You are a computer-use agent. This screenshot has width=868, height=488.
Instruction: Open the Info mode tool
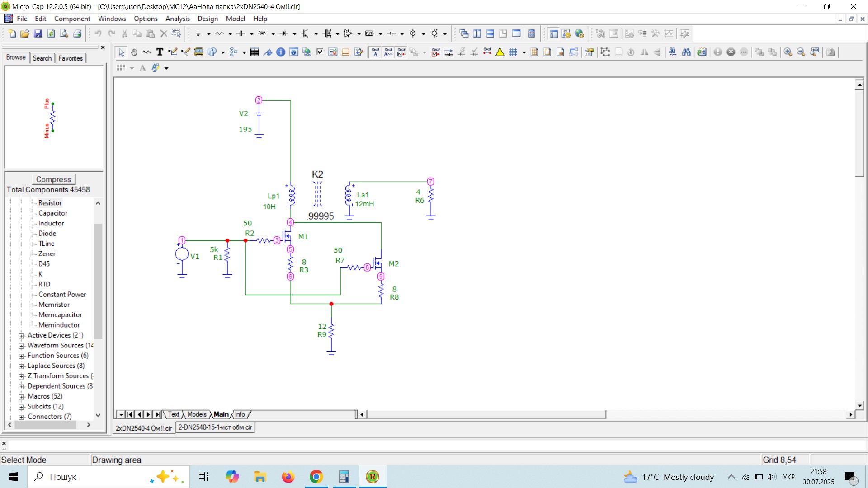click(281, 52)
